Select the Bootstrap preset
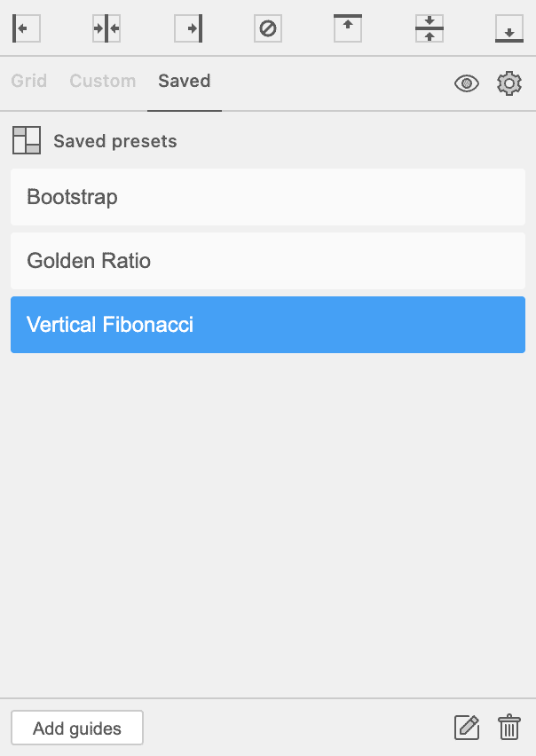 (268, 197)
